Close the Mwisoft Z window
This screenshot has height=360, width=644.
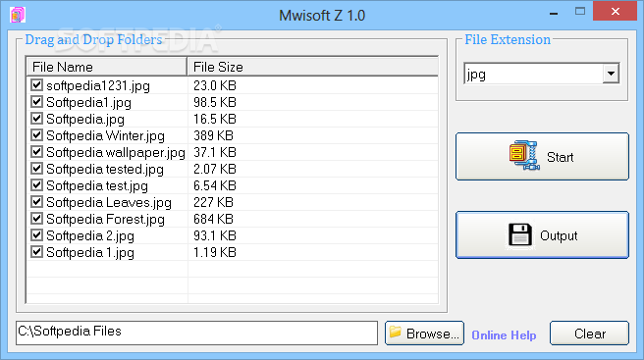pos(615,11)
